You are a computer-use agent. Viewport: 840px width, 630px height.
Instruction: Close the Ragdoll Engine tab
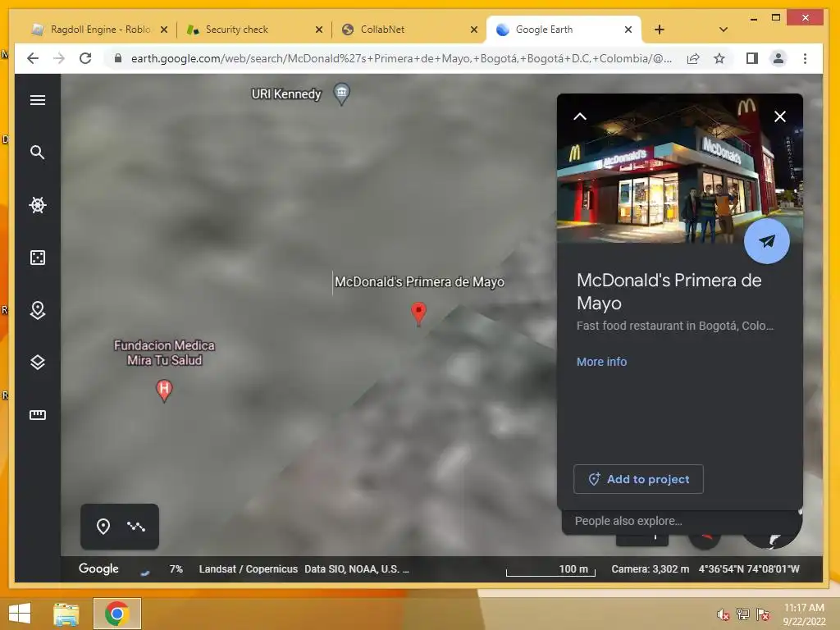pos(164,30)
